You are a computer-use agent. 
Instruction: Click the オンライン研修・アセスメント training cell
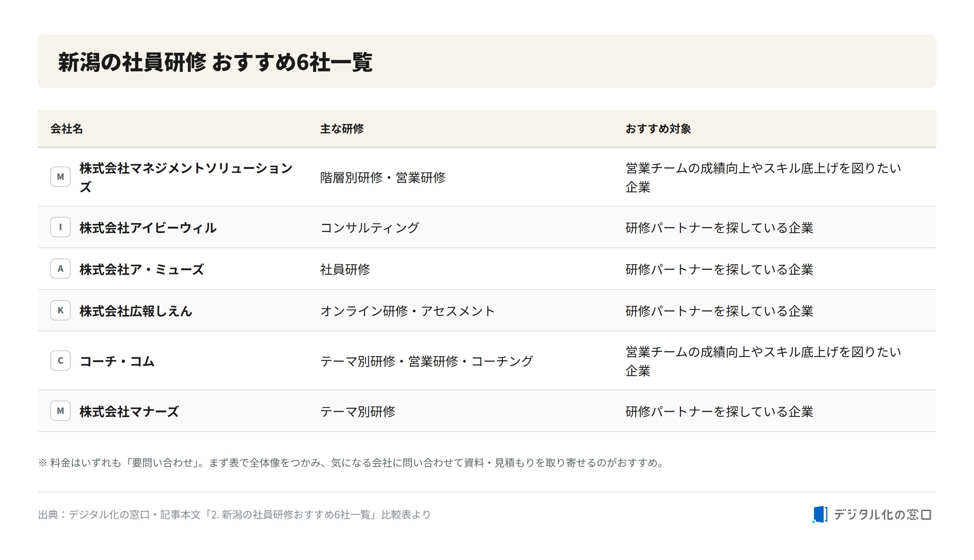[408, 311]
